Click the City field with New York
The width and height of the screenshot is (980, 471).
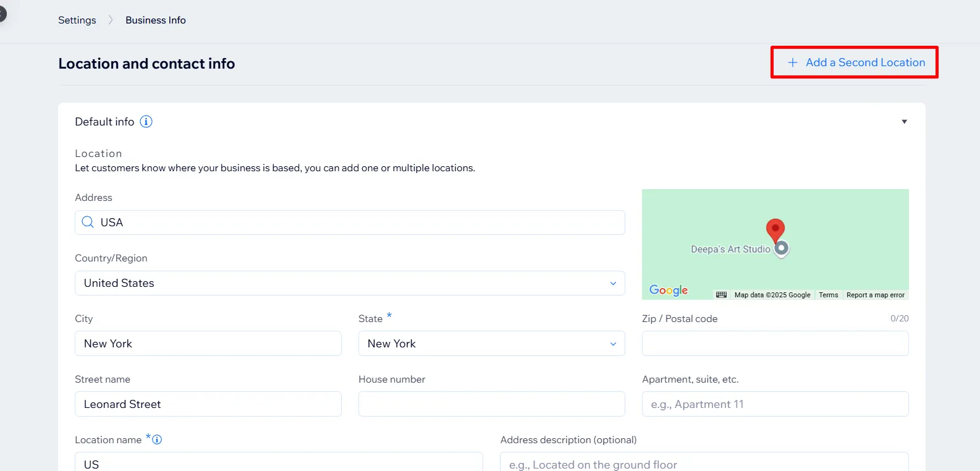(x=208, y=344)
